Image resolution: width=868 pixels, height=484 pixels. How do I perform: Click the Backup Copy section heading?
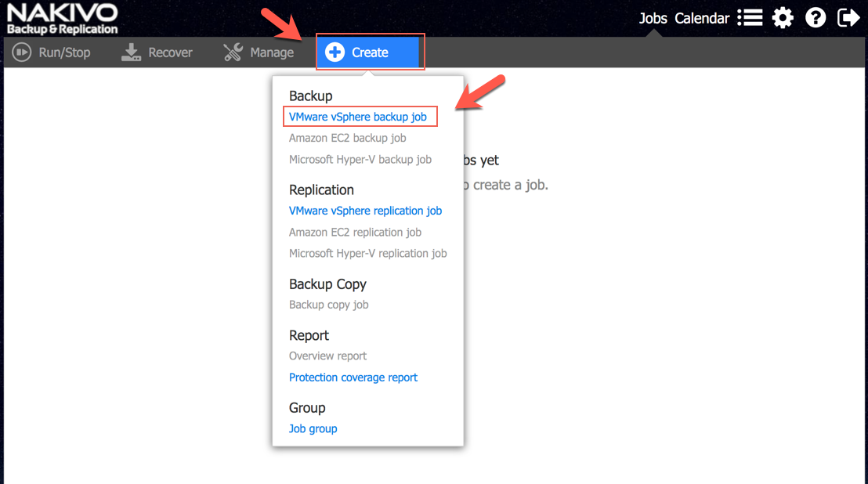point(327,284)
